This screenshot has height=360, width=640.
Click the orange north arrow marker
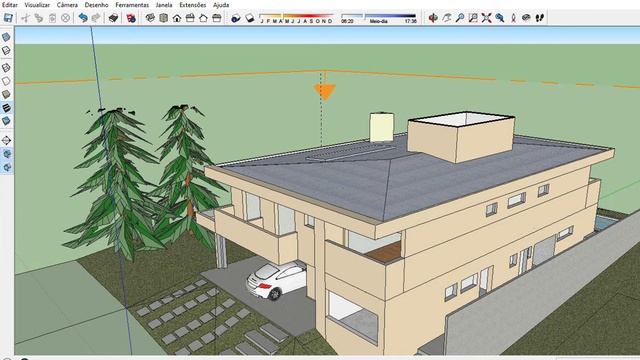pos(325,92)
